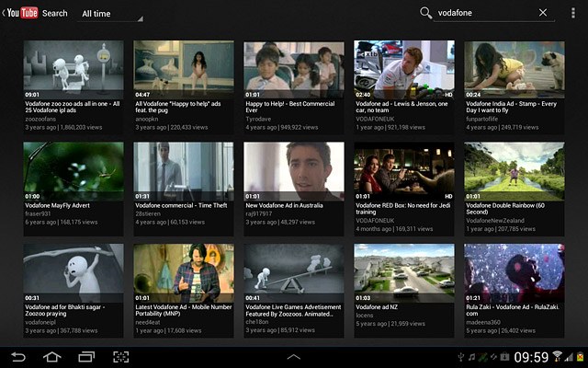
Task: Tap uploader name fraser931
Action: [x=38, y=213]
